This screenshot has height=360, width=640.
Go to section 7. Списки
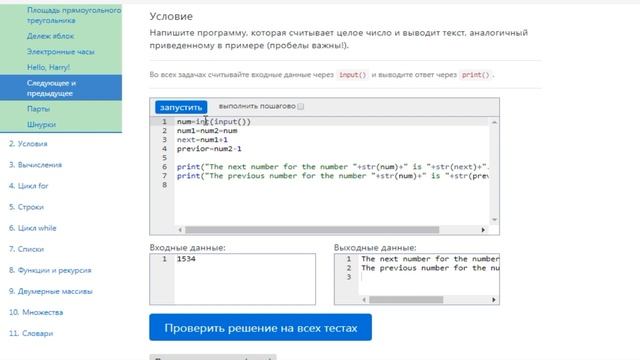pos(26,249)
